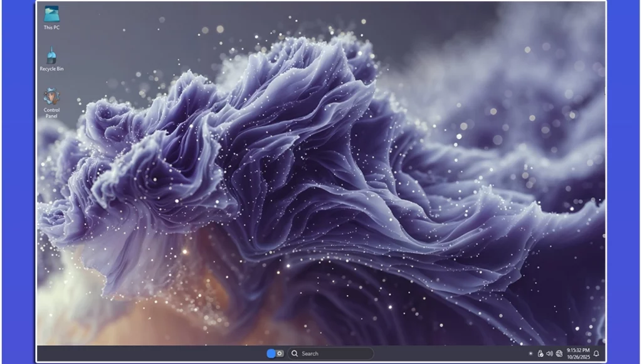Open the volume speaker tray icon
Image resolution: width=642 pixels, height=364 pixels.
point(549,353)
